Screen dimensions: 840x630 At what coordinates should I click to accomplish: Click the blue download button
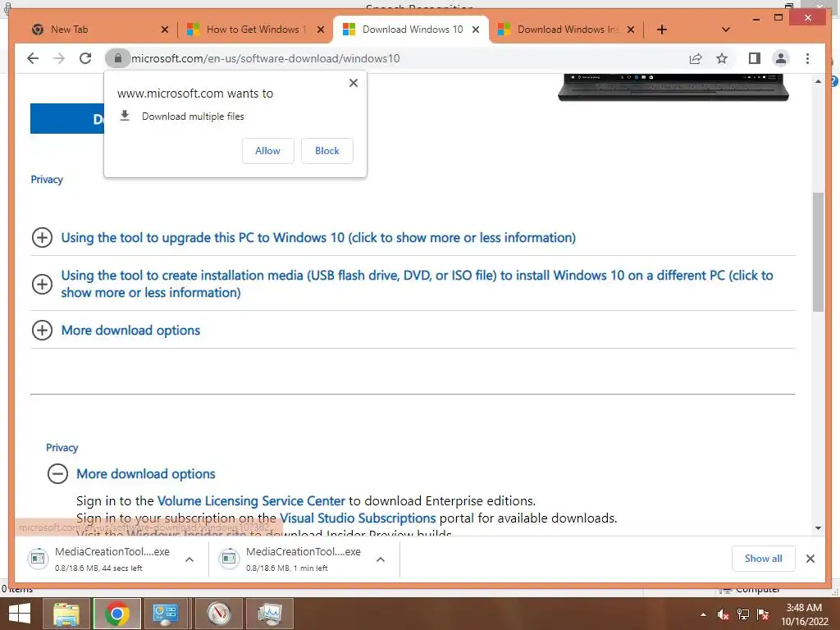pyautogui.click(x=67, y=118)
